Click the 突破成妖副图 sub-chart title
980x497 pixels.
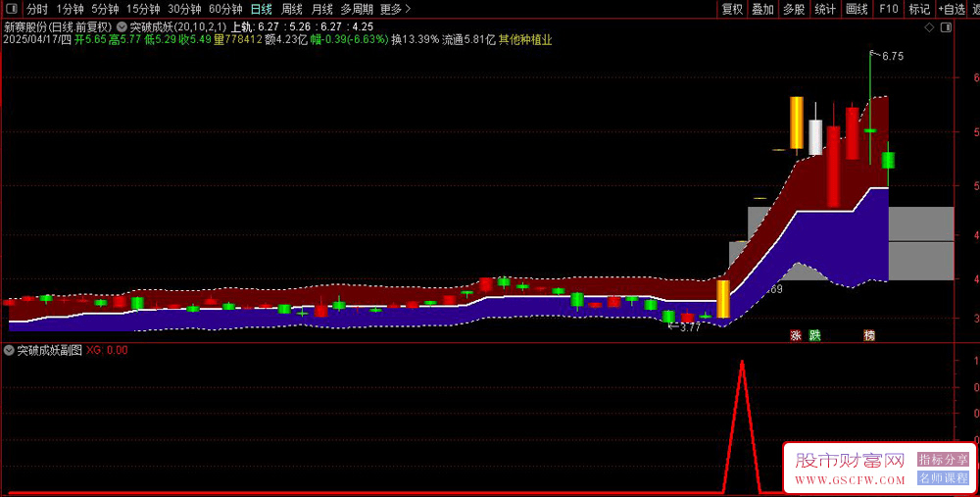coord(49,351)
